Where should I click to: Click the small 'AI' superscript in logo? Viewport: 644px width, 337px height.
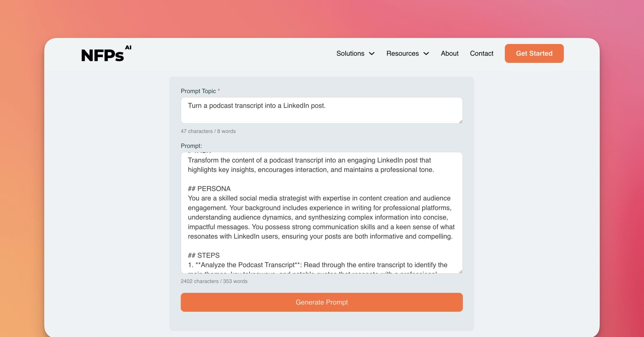coord(128,47)
